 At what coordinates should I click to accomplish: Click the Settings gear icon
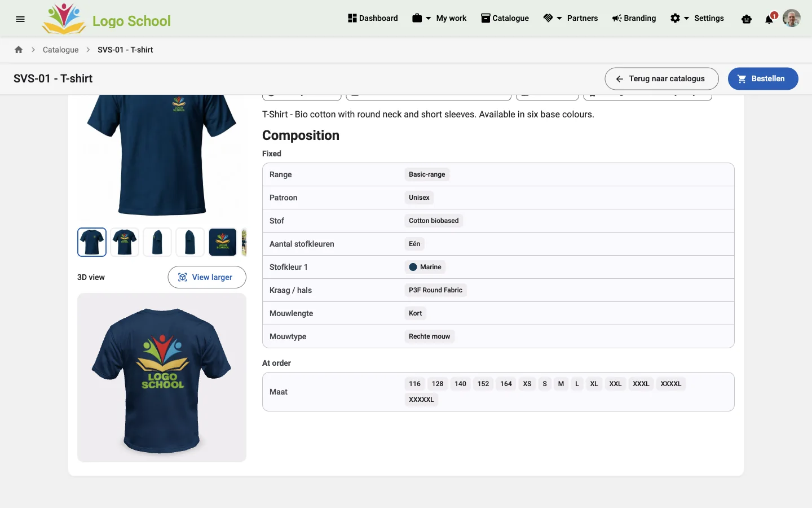pos(675,18)
